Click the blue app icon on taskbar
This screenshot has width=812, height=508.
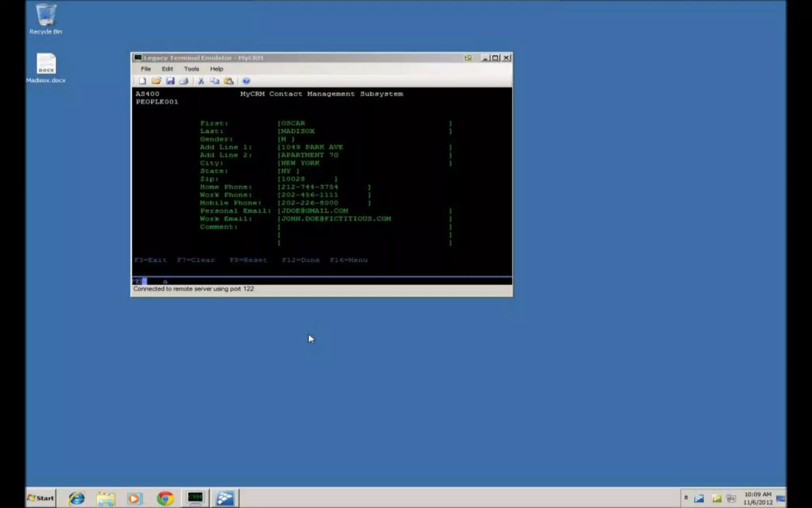pos(225,498)
